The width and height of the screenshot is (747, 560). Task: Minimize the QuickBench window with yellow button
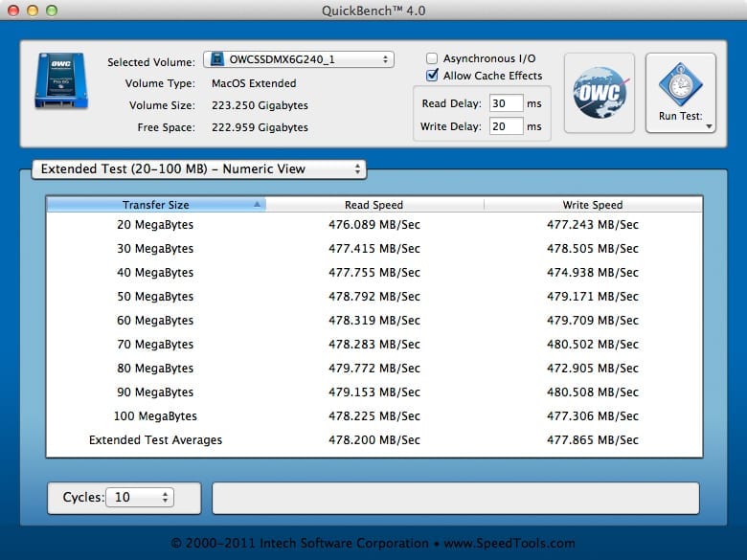(x=33, y=10)
